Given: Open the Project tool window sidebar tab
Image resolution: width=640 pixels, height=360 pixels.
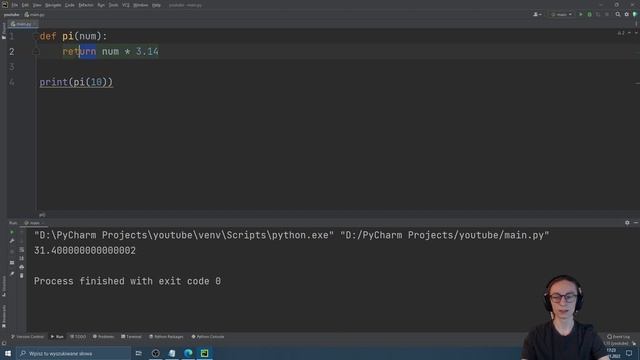Looking at the screenshot, I should click(x=4, y=31).
